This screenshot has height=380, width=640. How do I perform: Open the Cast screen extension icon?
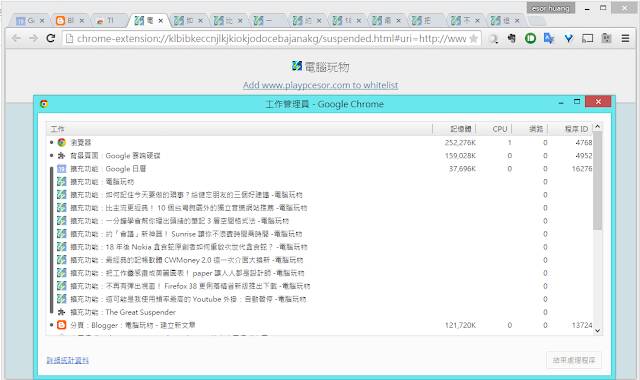pyautogui.click(x=587, y=38)
